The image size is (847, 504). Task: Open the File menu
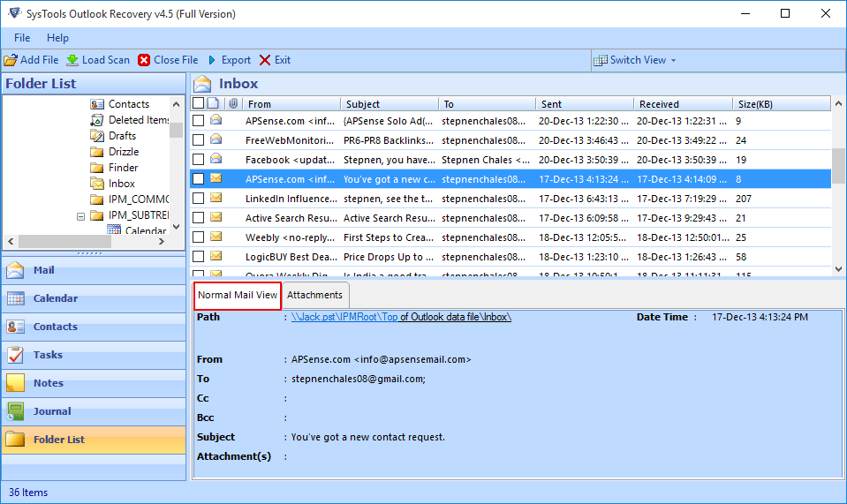tap(22, 38)
